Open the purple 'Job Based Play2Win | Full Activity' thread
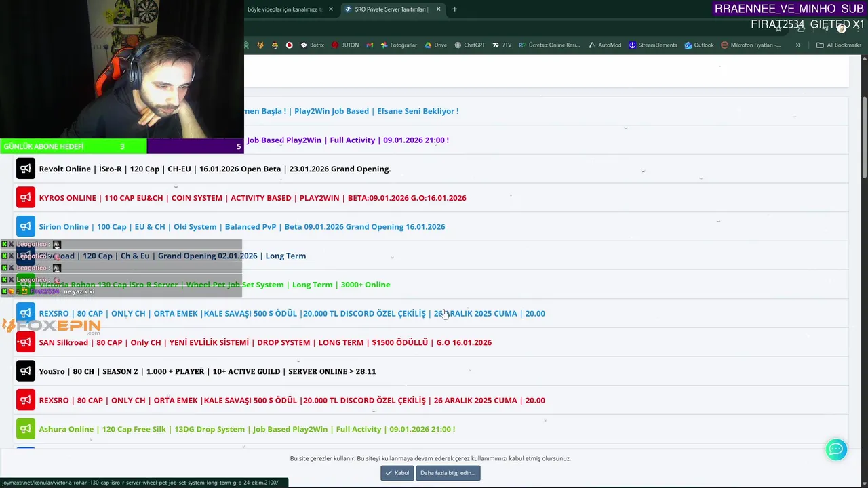 [x=347, y=140]
